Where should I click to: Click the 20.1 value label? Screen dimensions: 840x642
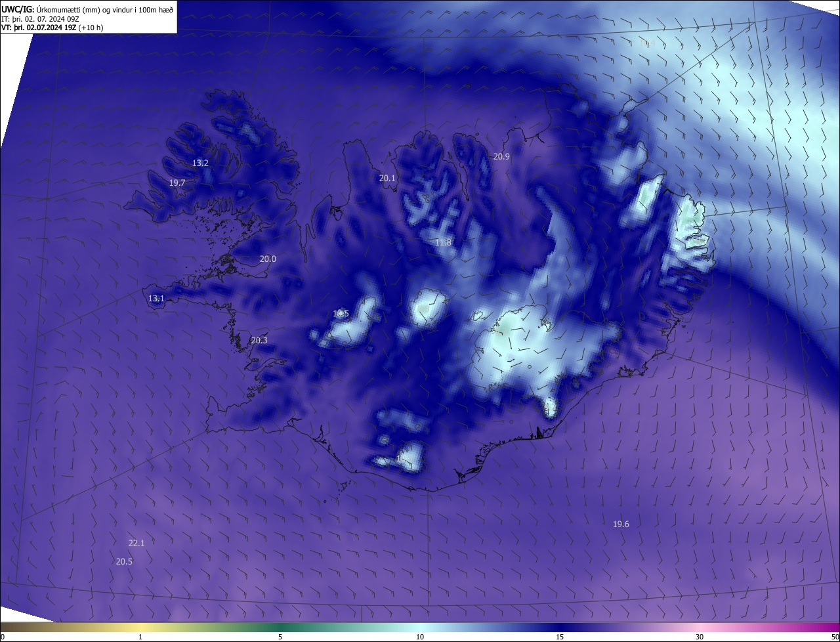pos(387,178)
